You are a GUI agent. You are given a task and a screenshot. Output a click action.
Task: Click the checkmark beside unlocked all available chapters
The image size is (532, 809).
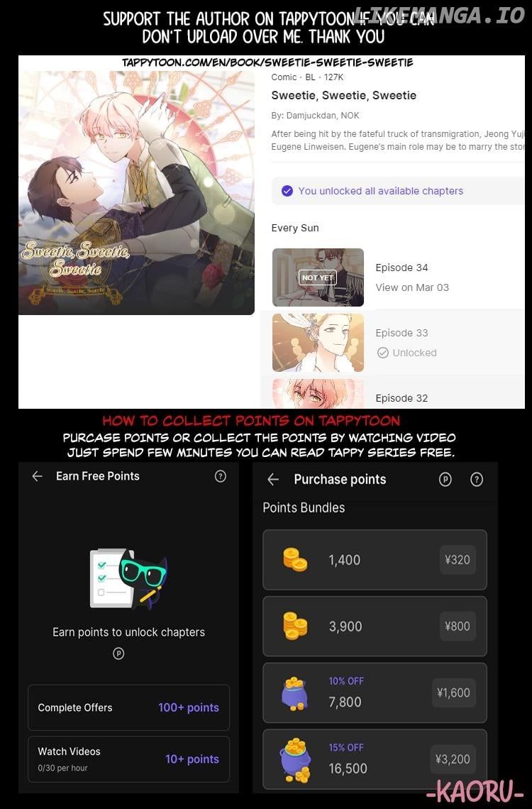coord(287,191)
